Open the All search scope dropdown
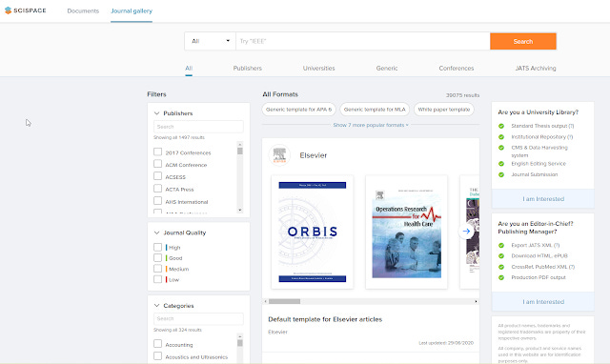This screenshot has height=364, width=610. pos(210,41)
